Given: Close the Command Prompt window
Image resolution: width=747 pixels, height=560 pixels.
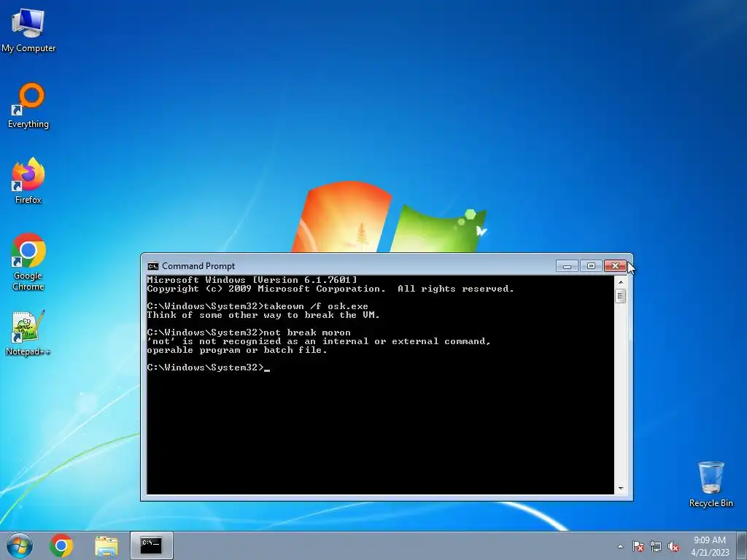Looking at the screenshot, I should point(615,265).
